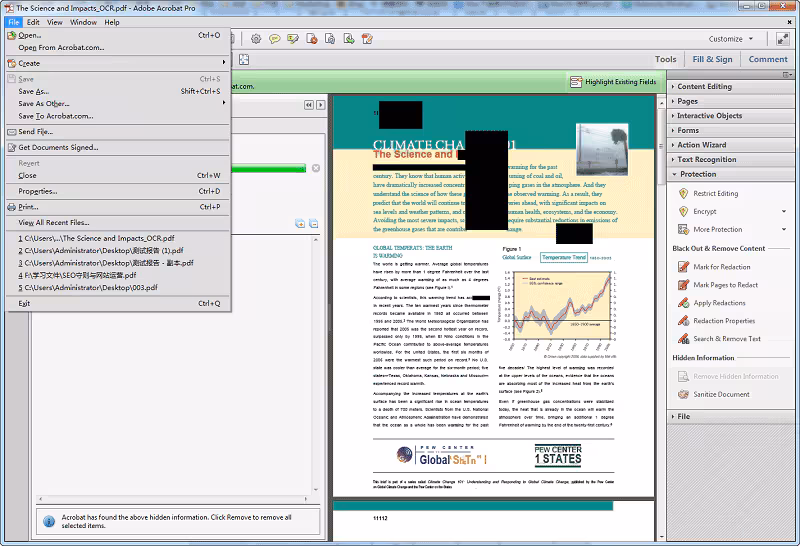
Task: Open the Create submenu
Action: 117,63
